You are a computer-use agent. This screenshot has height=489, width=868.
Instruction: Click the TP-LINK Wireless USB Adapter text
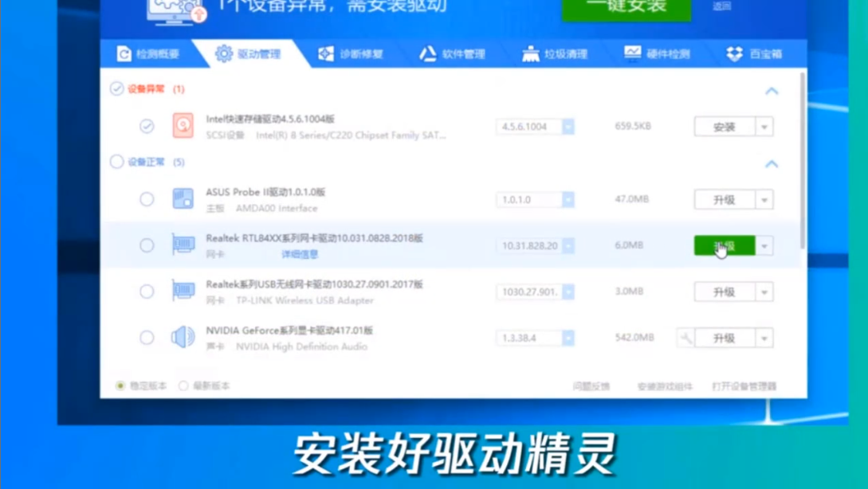point(305,300)
